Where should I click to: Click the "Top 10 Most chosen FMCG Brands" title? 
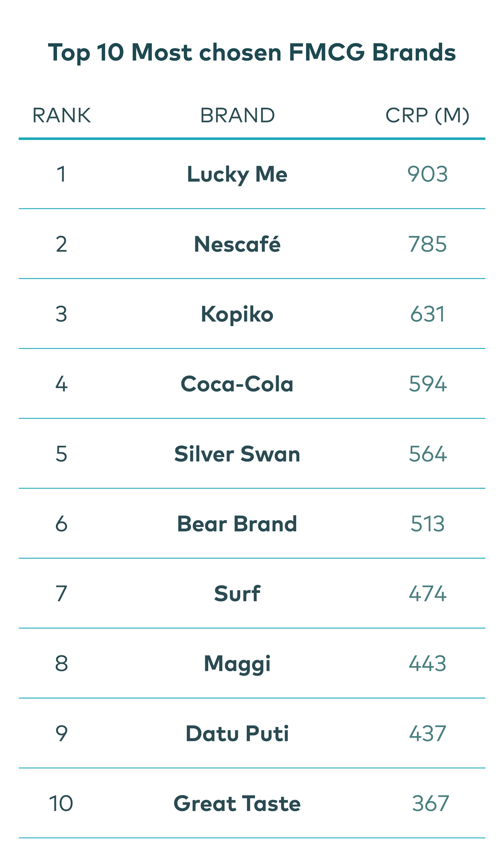click(x=252, y=53)
